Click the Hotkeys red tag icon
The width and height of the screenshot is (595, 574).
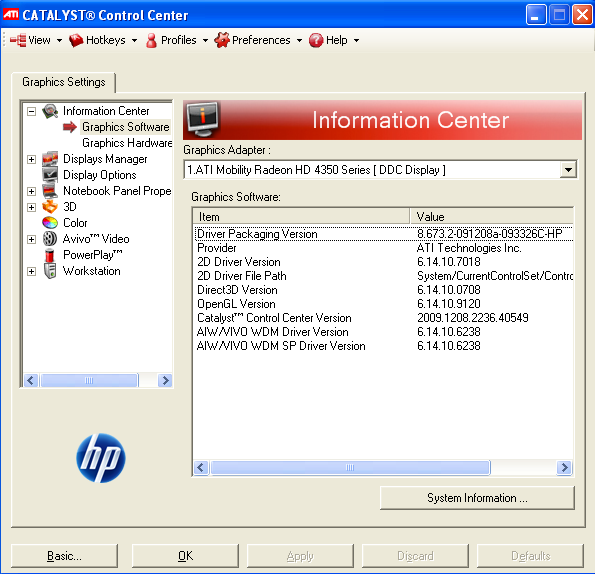tap(76, 40)
